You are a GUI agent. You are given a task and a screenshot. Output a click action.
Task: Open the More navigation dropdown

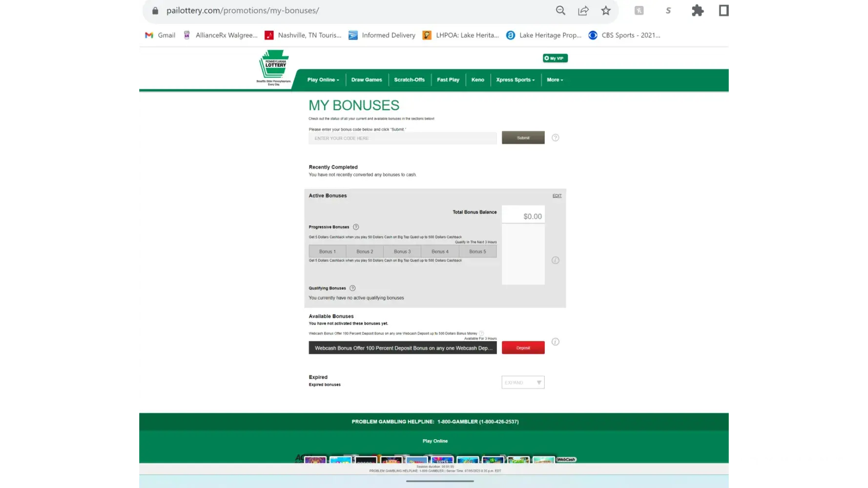coord(555,80)
